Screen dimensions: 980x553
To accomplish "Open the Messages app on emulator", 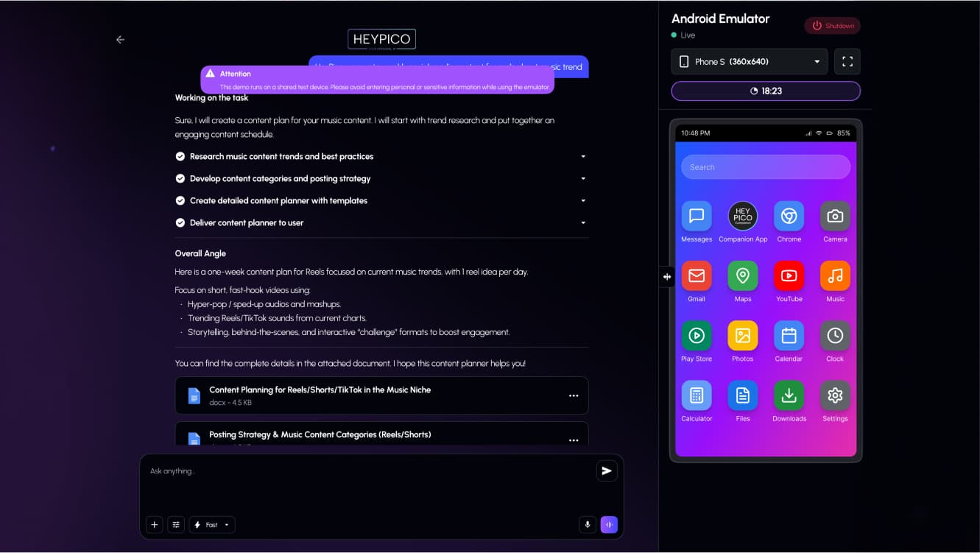I will point(697,216).
